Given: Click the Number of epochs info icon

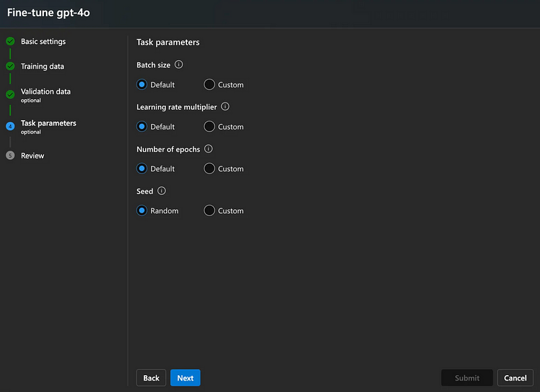Looking at the screenshot, I should point(209,148).
